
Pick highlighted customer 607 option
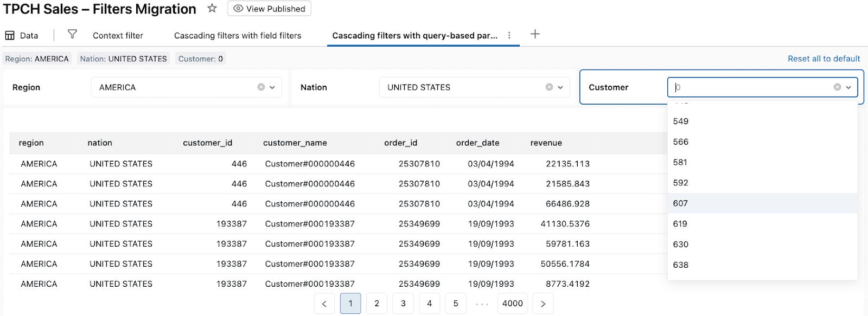[762, 203]
